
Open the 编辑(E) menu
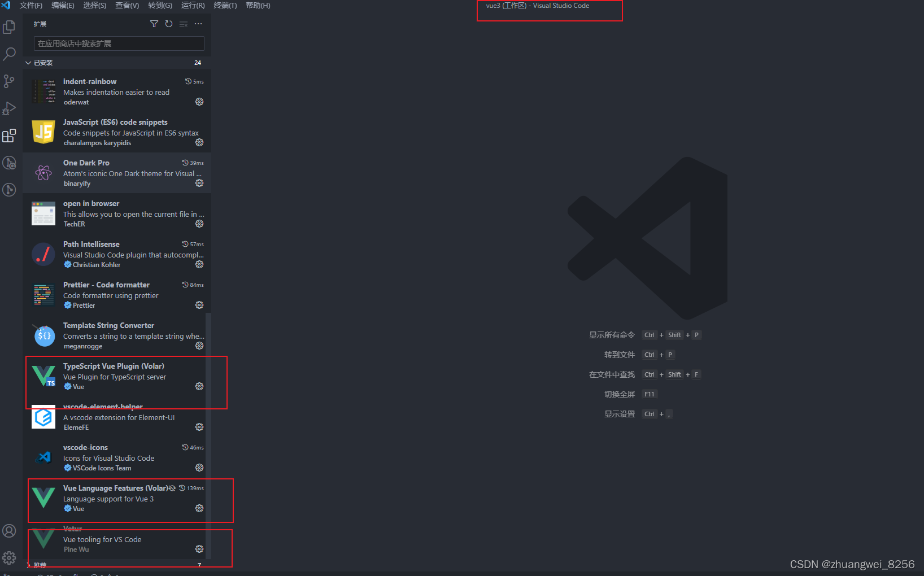[63, 5]
